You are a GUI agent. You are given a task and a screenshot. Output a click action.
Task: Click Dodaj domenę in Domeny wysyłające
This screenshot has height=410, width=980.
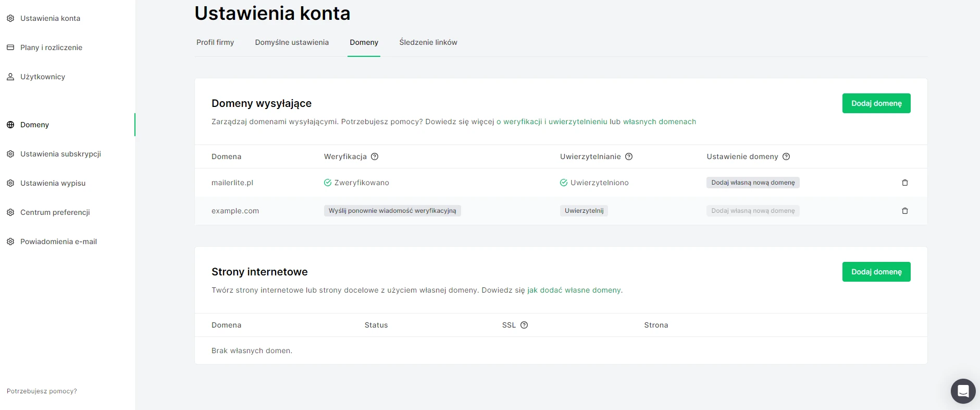876,103
